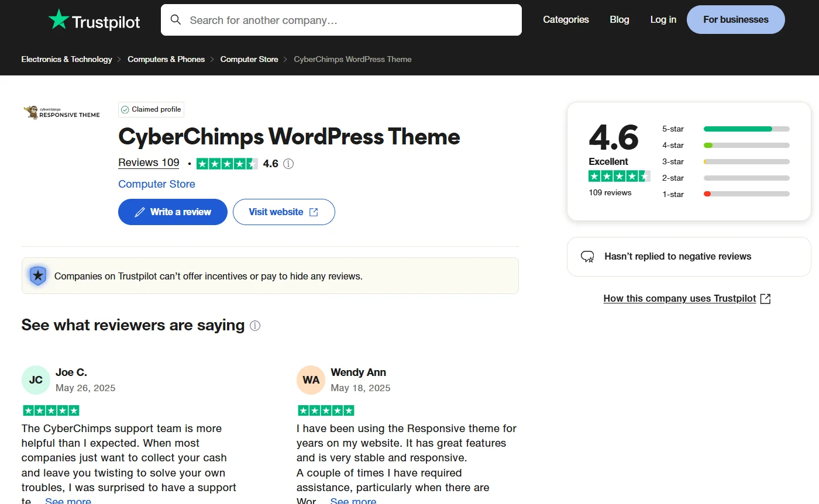The image size is (819, 504).
Task: Open the Categories menu
Action: pyautogui.click(x=565, y=19)
